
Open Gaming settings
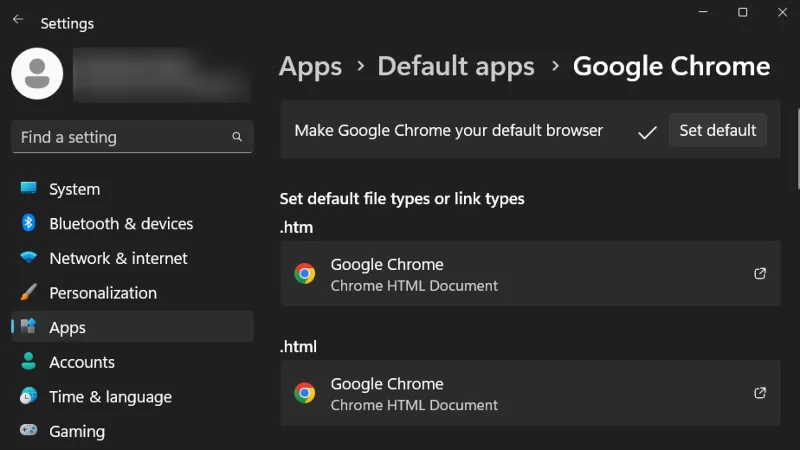coord(132,431)
